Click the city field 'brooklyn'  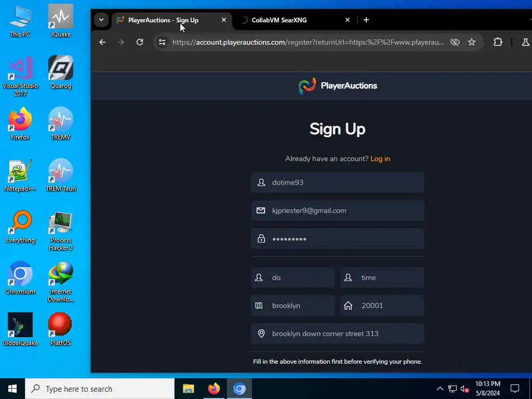click(293, 305)
